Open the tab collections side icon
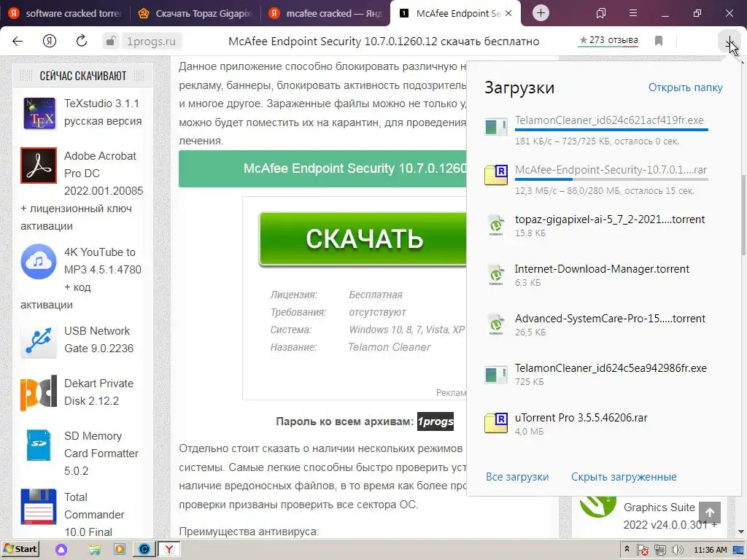The width and height of the screenshot is (747, 560). click(x=601, y=13)
